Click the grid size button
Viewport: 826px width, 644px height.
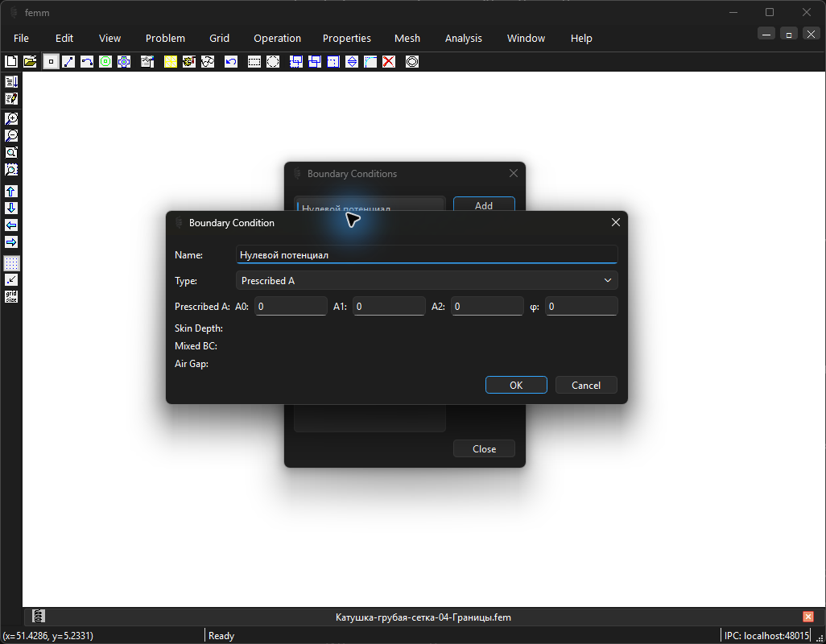[x=11, y=296]
